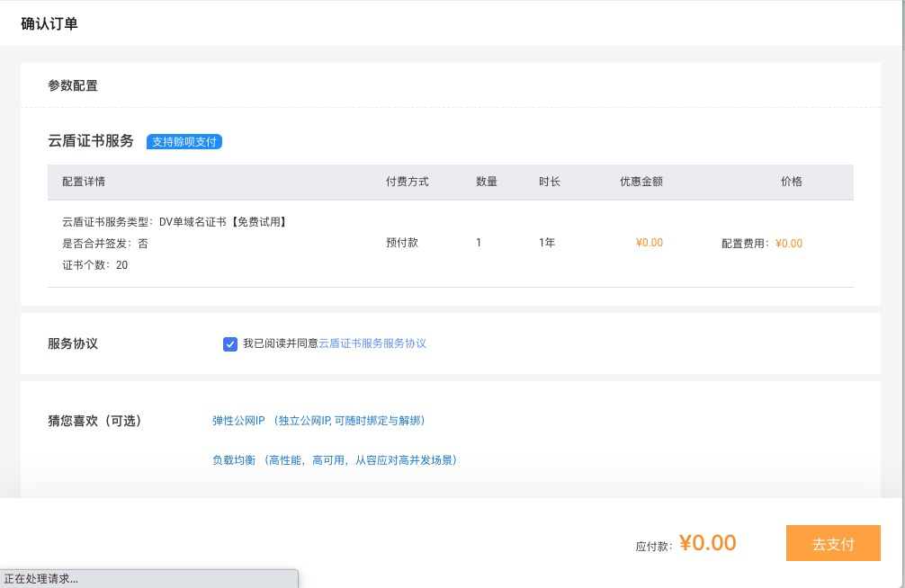The image size is (905, 588).
Task: Click the 1年 duration cell
Action: 547,243
